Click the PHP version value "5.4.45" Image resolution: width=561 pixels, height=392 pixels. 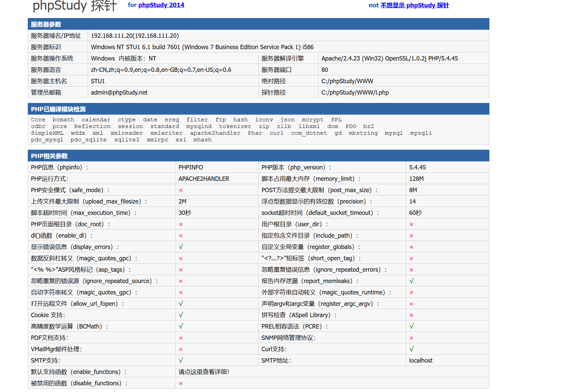point(417,167)
